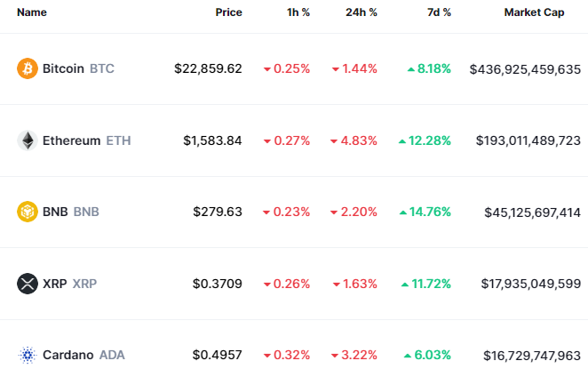This screenshot has height=377, width=588.
Task: Sort by 24h % column header
Action: [x=362, y=13]
